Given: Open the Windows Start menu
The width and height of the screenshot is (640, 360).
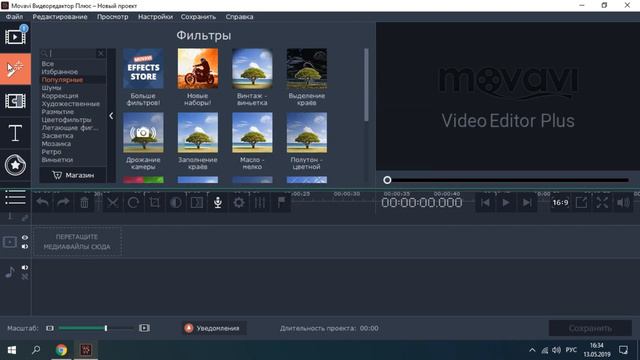Looking at the screenshot, I should coord(12,350).
